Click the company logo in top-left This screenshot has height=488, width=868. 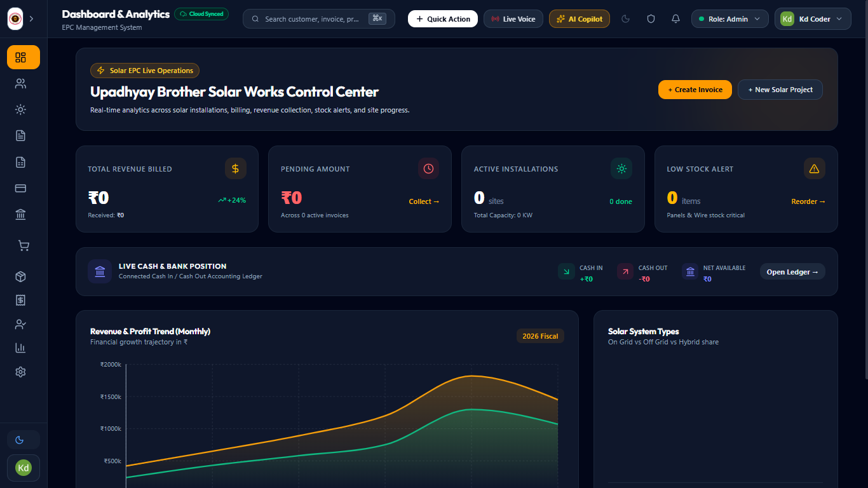tap(15, 18)
